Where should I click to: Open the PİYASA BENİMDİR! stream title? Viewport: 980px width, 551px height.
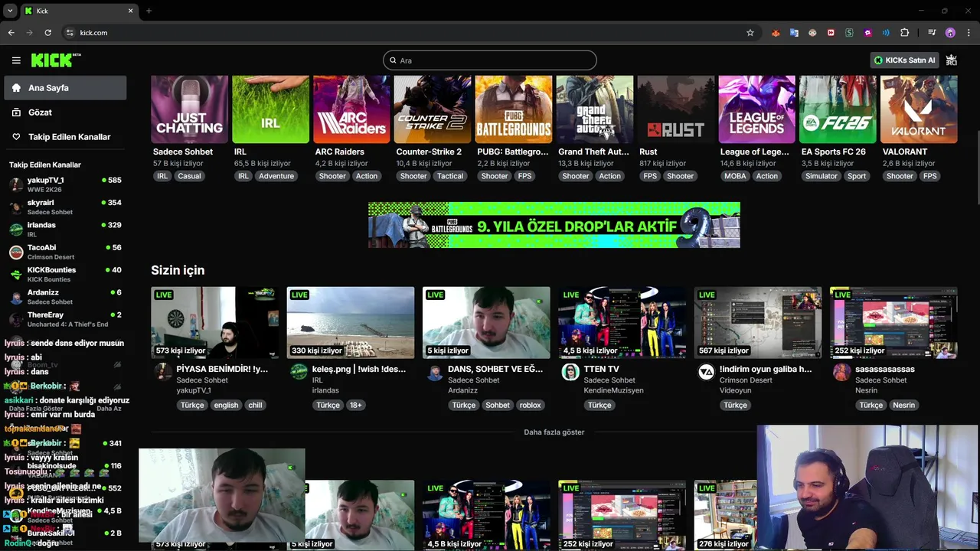click(x=222, y=369)
